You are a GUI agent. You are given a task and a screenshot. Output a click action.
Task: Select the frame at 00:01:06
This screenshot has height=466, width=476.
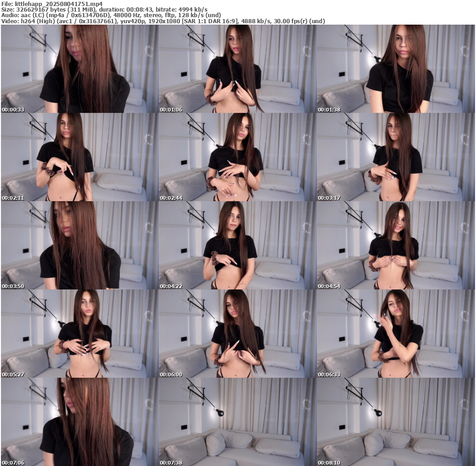tap(238, 69)
